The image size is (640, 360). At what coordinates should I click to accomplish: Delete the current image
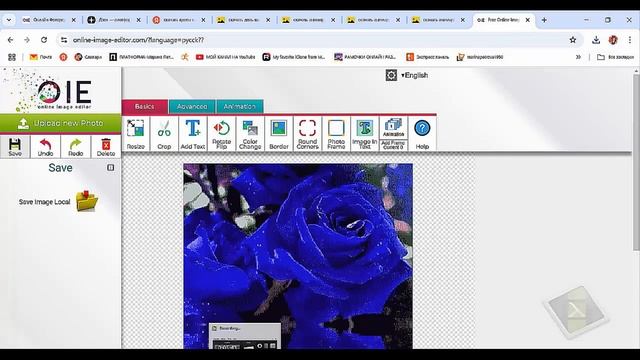(106, 147)
